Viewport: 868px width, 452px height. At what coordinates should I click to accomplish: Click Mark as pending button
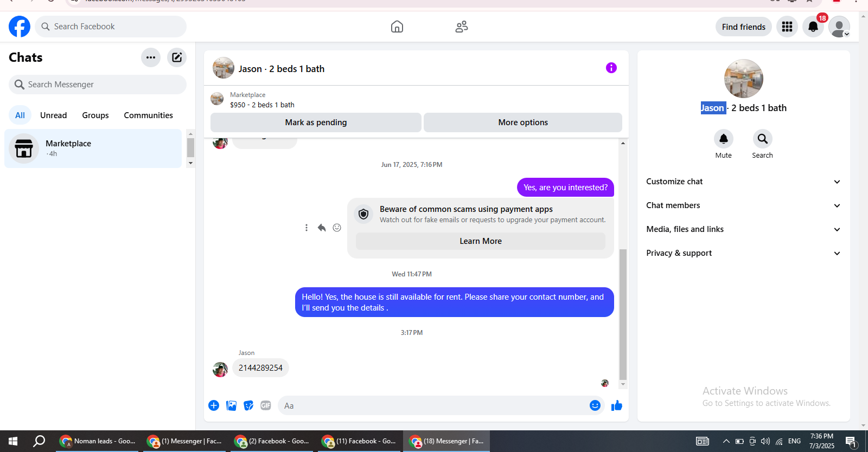pos(316,122)
